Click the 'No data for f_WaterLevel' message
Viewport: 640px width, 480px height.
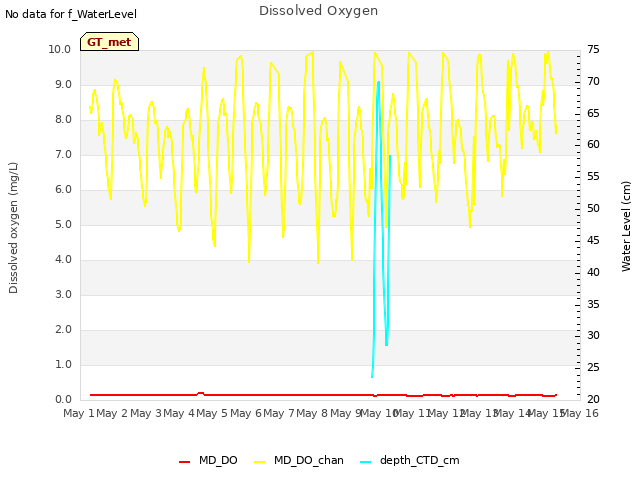click(71, 14)
